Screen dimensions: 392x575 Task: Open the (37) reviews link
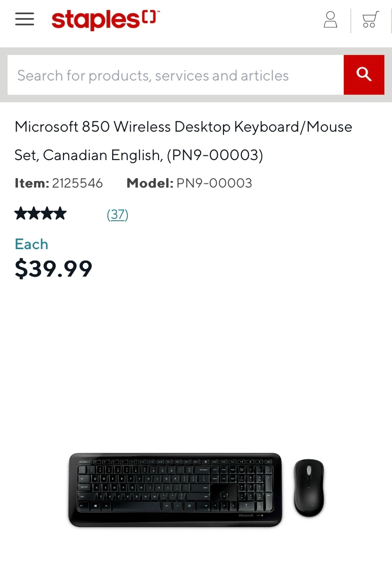coord(117,215)
